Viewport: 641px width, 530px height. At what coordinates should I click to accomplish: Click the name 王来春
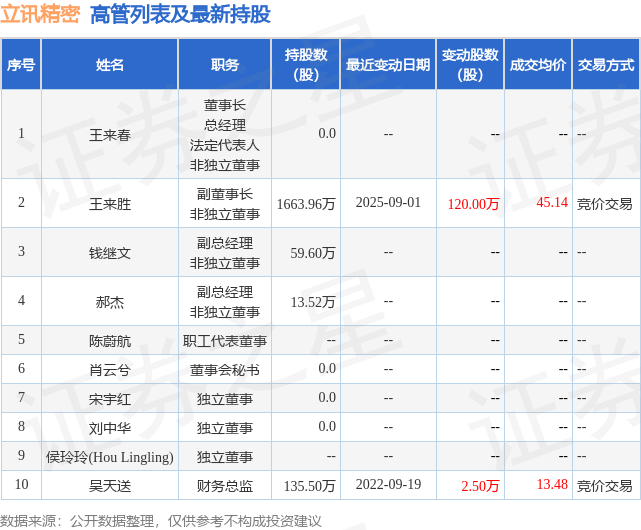tap(110, 135)
